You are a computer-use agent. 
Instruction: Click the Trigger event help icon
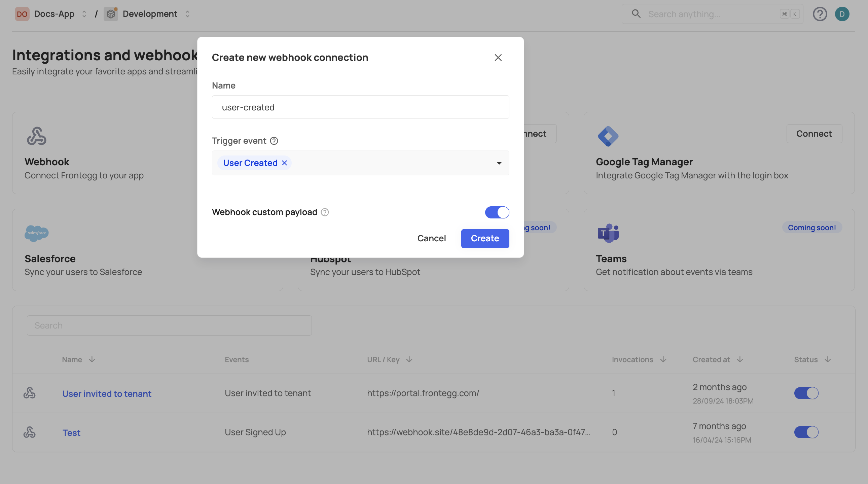[274, 141]
